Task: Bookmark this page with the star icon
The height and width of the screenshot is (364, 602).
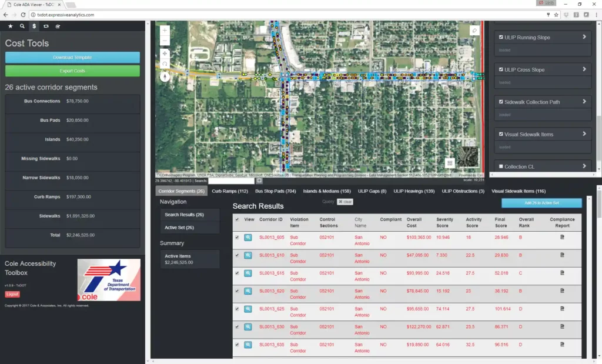Action: click(x=556, y=15)
